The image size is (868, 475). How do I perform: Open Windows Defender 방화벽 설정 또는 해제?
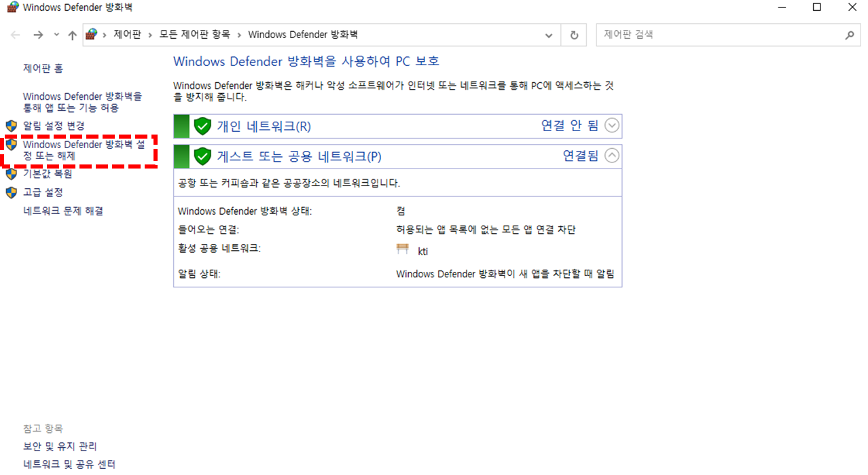click(x=84, y=150)
